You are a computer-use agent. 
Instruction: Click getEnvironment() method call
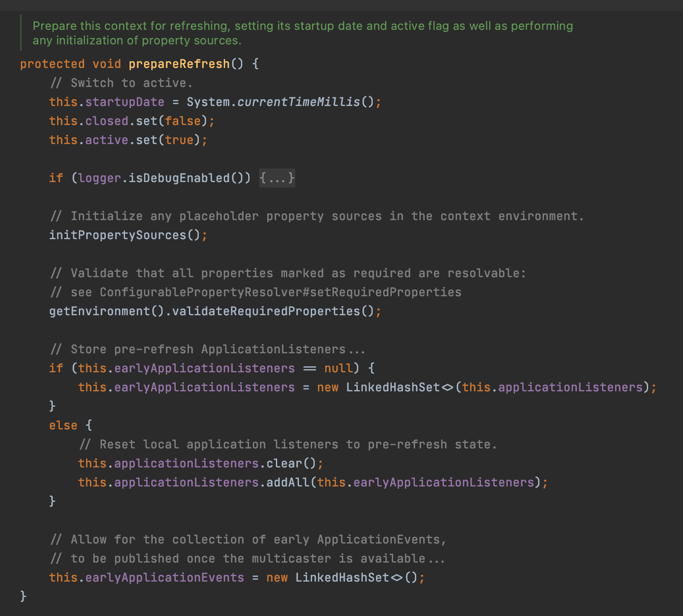(x=107, y=311)
